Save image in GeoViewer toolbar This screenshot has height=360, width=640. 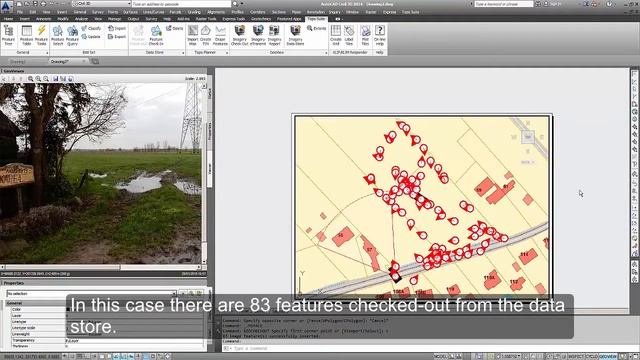point(56,79)
